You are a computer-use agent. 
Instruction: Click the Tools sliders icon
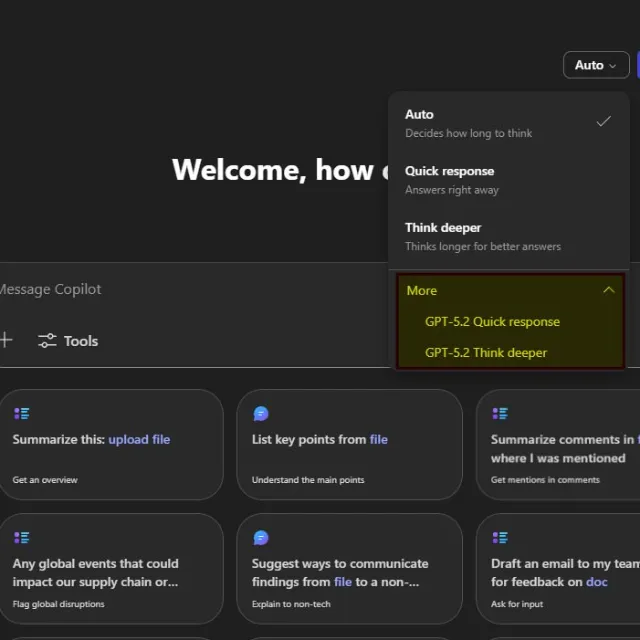pos(47,341)
